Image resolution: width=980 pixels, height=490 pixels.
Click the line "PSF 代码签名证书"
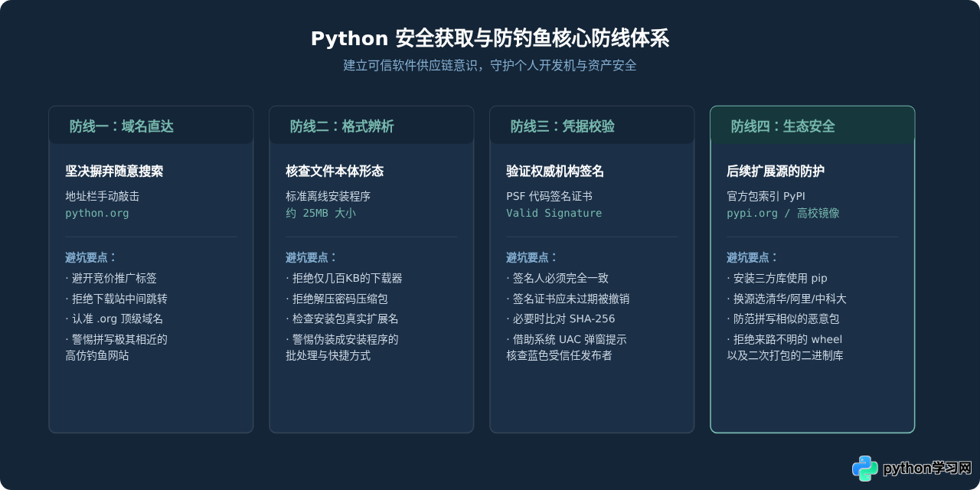tap(549, 196)
